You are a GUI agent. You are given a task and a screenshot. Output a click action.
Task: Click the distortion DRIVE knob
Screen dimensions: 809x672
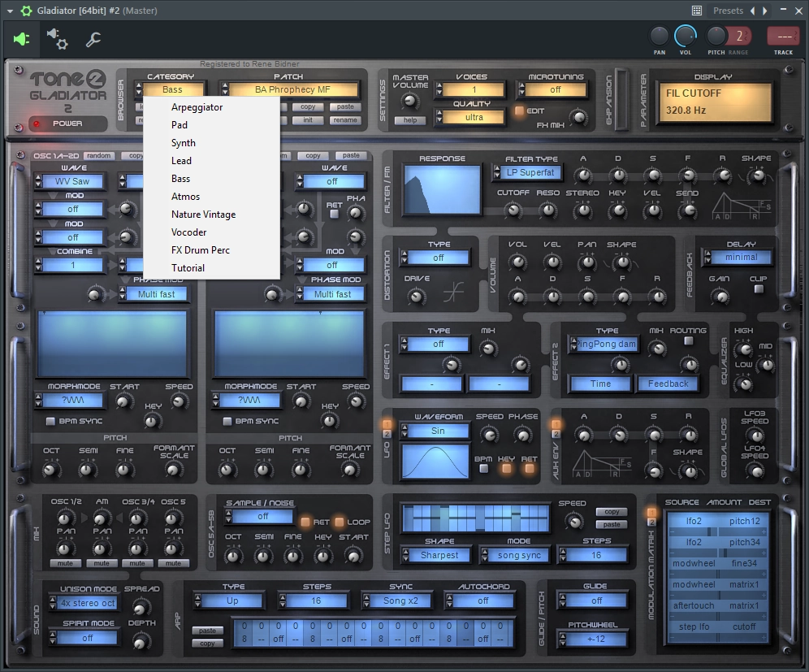(416, 297)
